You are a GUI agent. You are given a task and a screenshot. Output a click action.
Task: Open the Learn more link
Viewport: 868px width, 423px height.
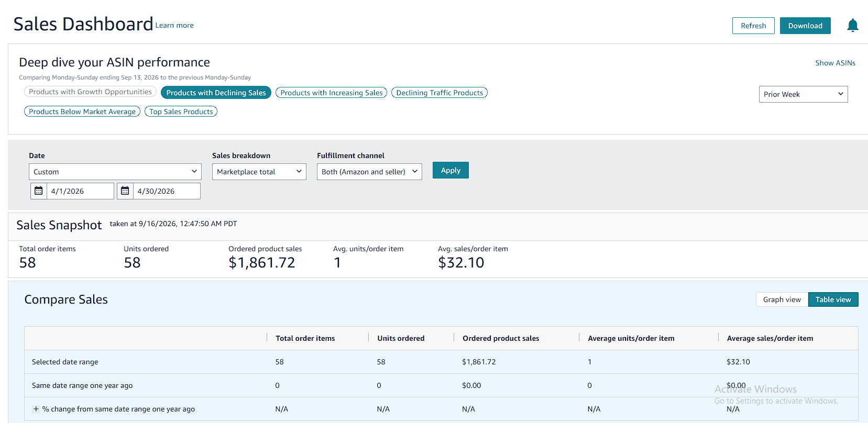174,25
